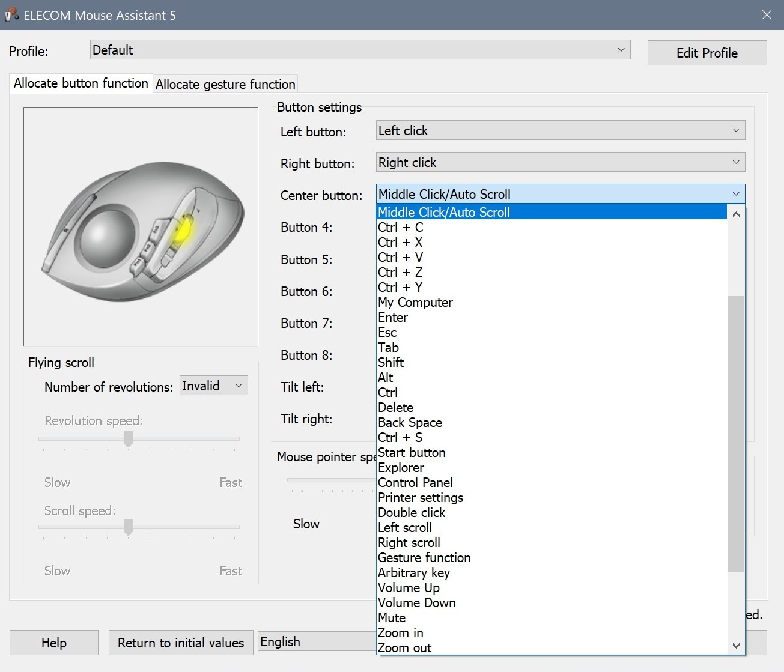
Task: Select the Explorer option
Action: tap(552, 467)
